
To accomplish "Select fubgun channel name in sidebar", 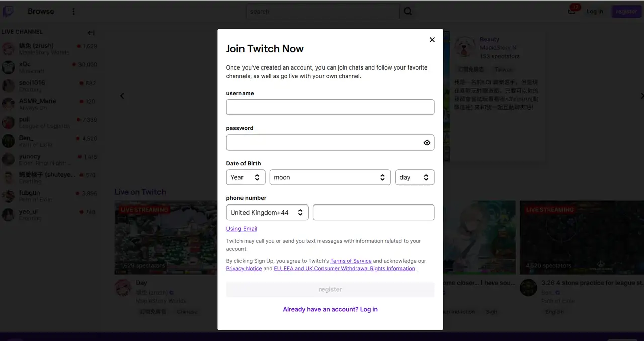I will click(29, 193).
